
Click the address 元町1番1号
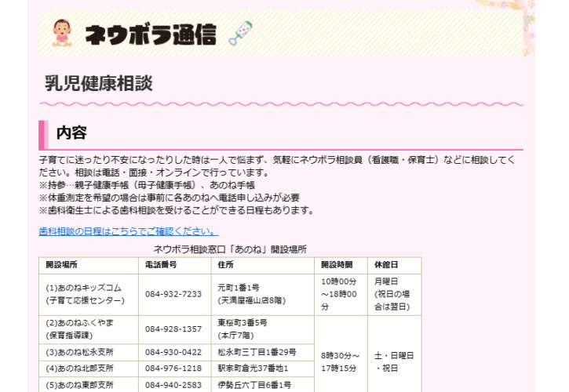tap(239, 288)
